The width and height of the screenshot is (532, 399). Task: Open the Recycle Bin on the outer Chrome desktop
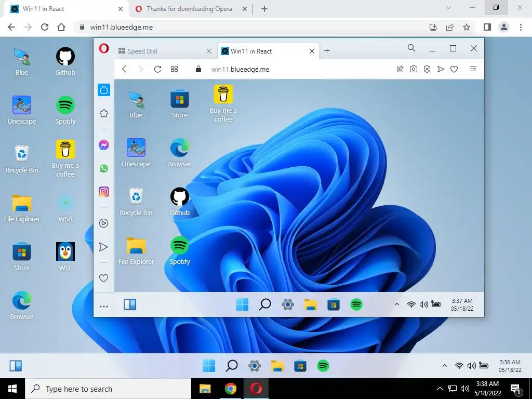tap(22, 159)
